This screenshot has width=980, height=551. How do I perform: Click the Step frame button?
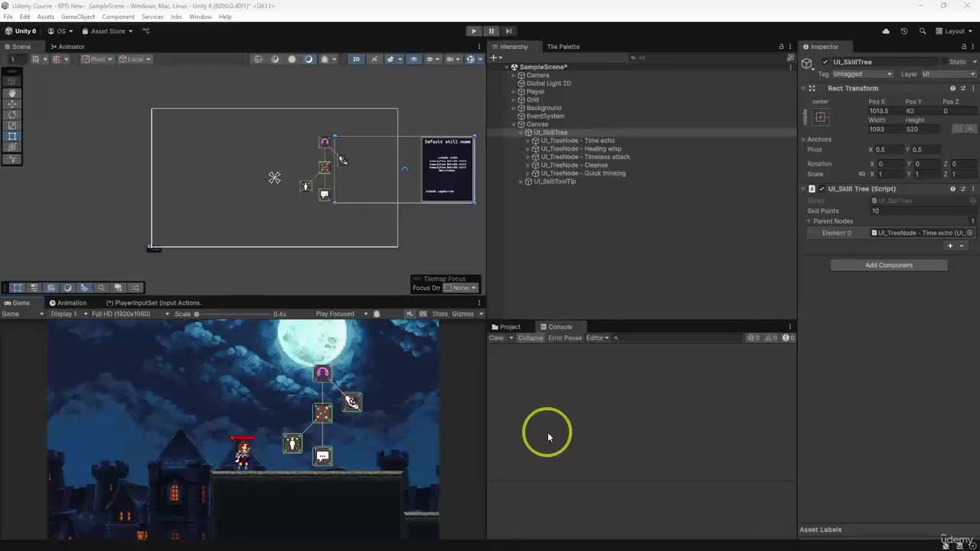click(x=508, y=31)
